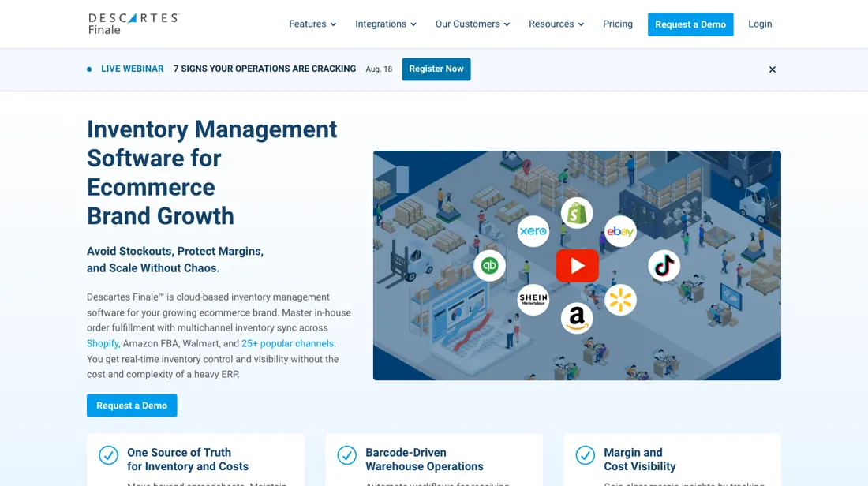Click the Shopify icon in the video
The width and height of the screenshot is (868, 486).
[577, 213]
